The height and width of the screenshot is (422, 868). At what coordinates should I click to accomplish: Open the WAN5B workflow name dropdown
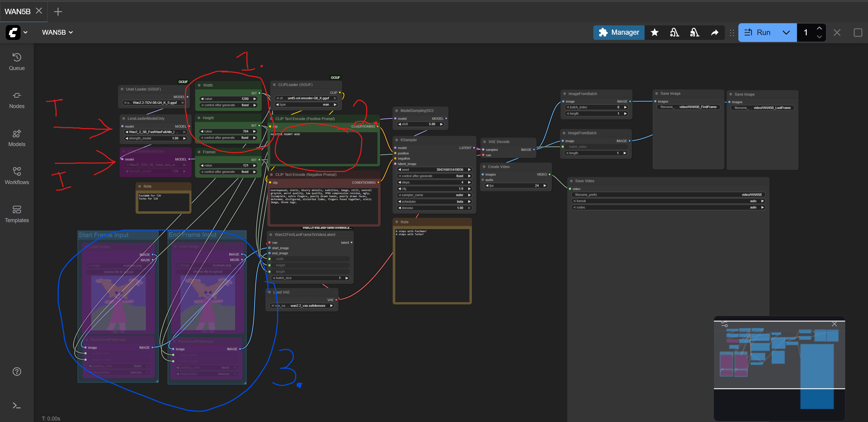(57, 32)
